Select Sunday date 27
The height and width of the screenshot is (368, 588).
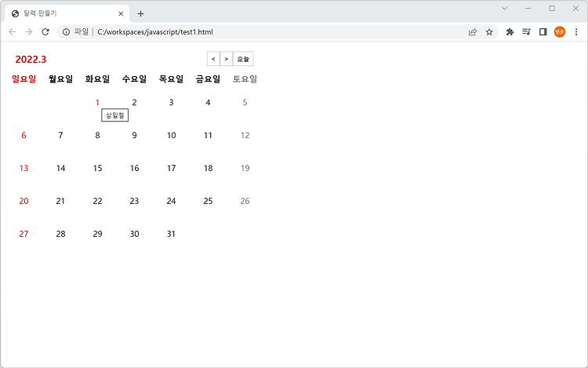point(24,234)
